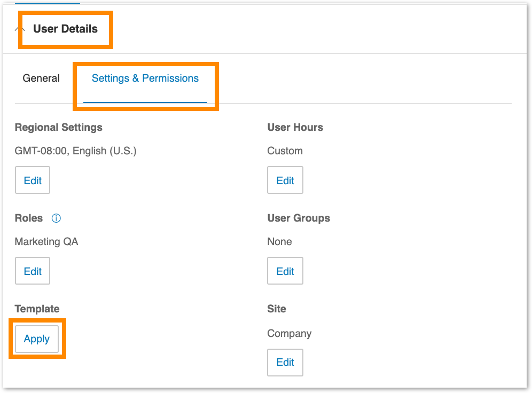Click the Regional Settings heading

[x=58, y=127]
